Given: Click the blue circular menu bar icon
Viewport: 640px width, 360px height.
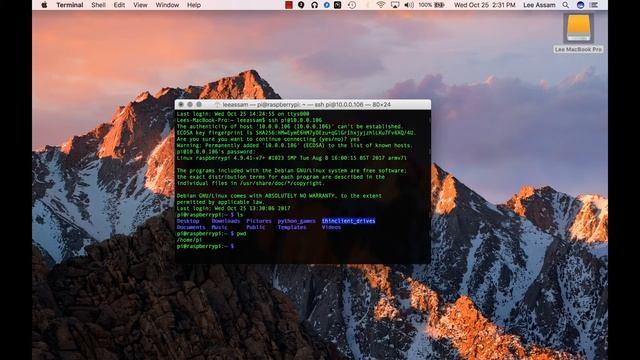Looking at the screenshot, I should [x=326, y=5].
